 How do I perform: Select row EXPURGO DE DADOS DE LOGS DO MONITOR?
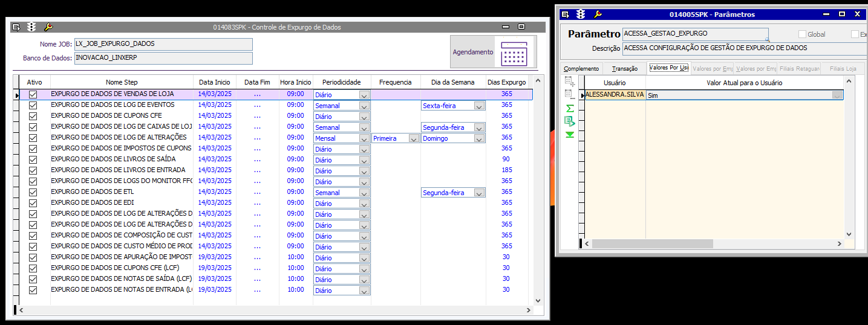(x=122, y=181)
